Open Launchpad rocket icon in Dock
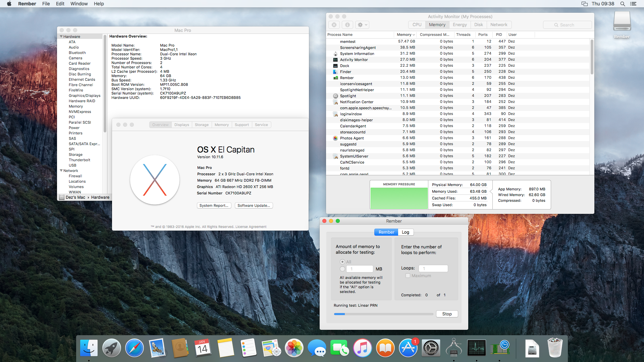This screenshot has width=644, height=362. tap(111, 348)
